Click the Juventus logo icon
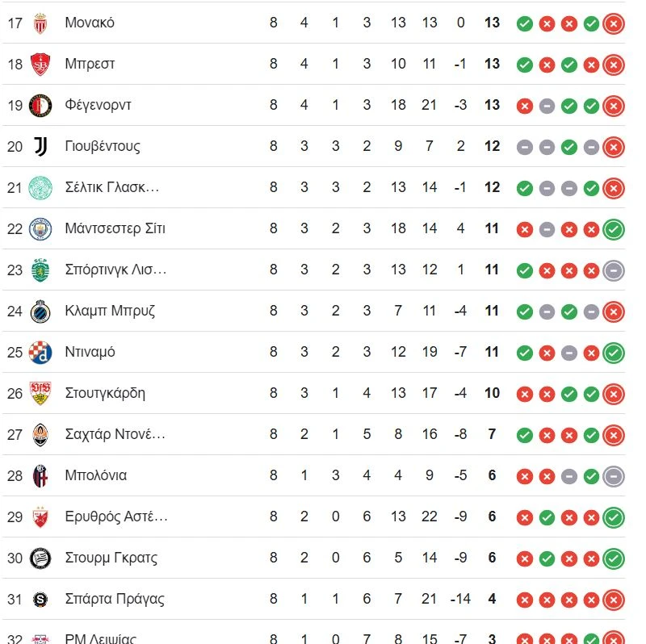 (40, 146)
